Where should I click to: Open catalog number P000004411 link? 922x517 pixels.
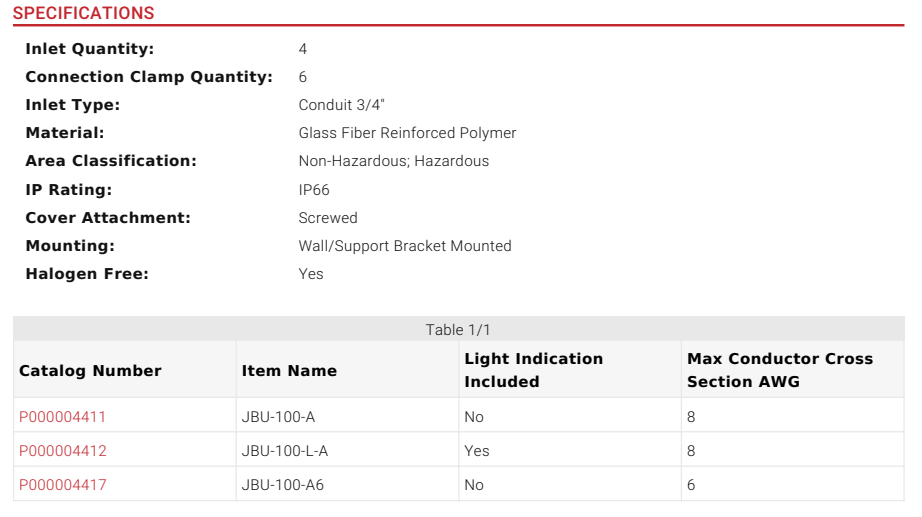click(62, 417)
